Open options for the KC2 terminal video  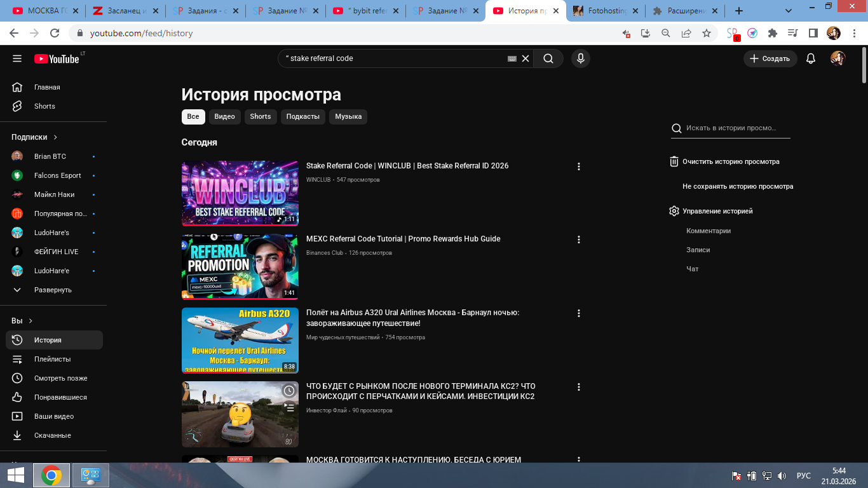[x=579, y=387]
